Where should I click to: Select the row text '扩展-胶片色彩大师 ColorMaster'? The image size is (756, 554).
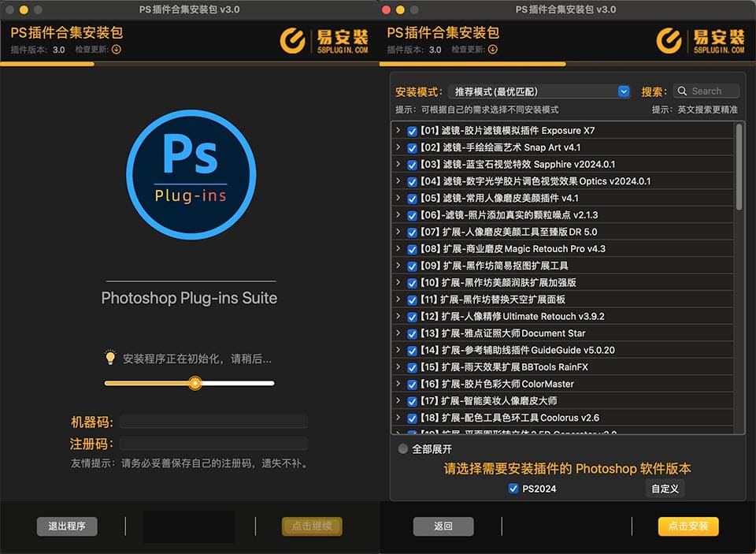point(508,384)
